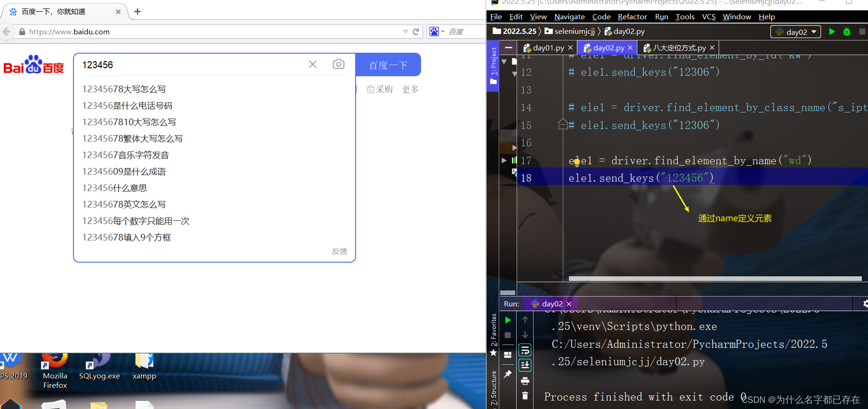Open the Refactor menu

[x=632, y=16]
